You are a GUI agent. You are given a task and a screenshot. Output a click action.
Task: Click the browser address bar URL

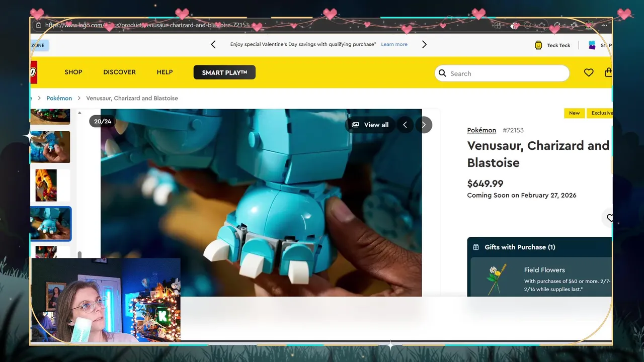coord(147,25)
